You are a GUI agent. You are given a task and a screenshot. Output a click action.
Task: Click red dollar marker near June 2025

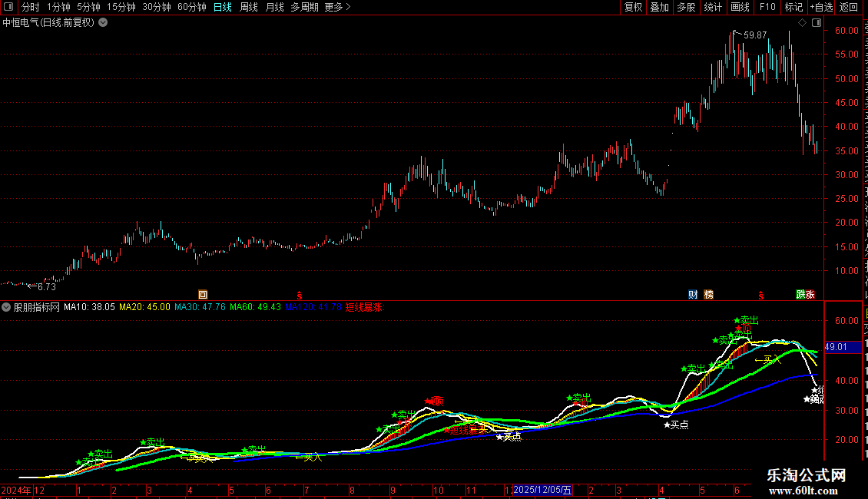pyautogui.click(x=761, y=295)
